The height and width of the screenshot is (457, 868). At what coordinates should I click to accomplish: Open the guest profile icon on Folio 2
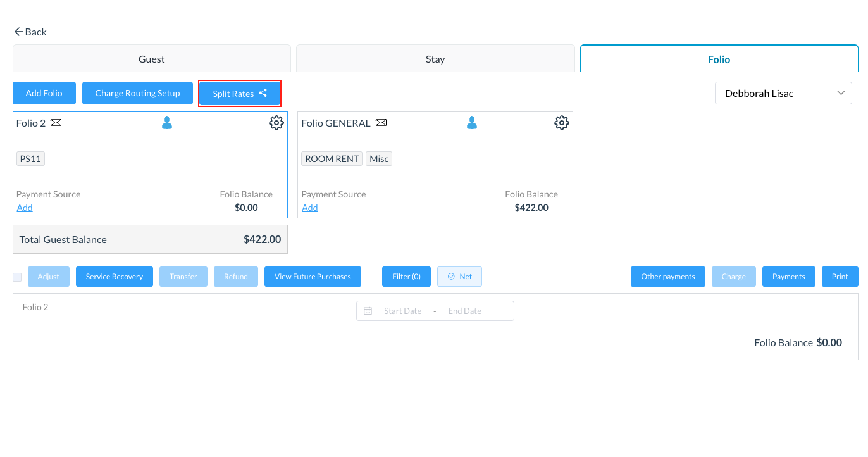point(166,122)
